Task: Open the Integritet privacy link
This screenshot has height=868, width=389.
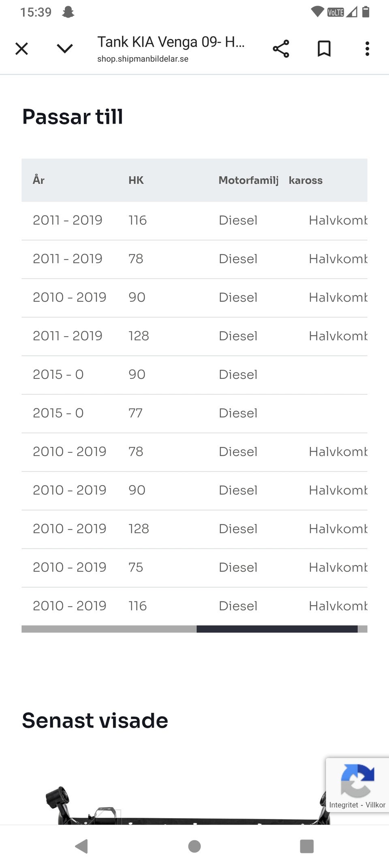Action: point(344,805)
